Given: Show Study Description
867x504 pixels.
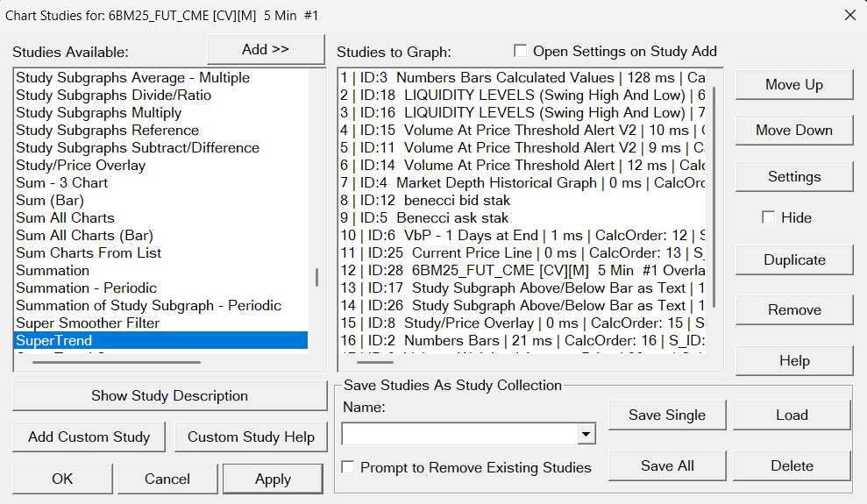Looking at the screenshot, I should pyautogui.click(x=169, y=395).
